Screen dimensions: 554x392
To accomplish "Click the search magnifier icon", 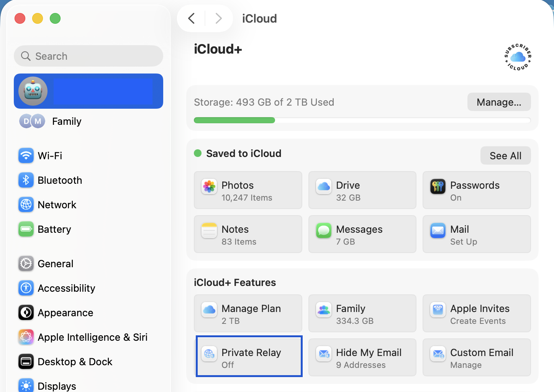I will click(26, 56).
